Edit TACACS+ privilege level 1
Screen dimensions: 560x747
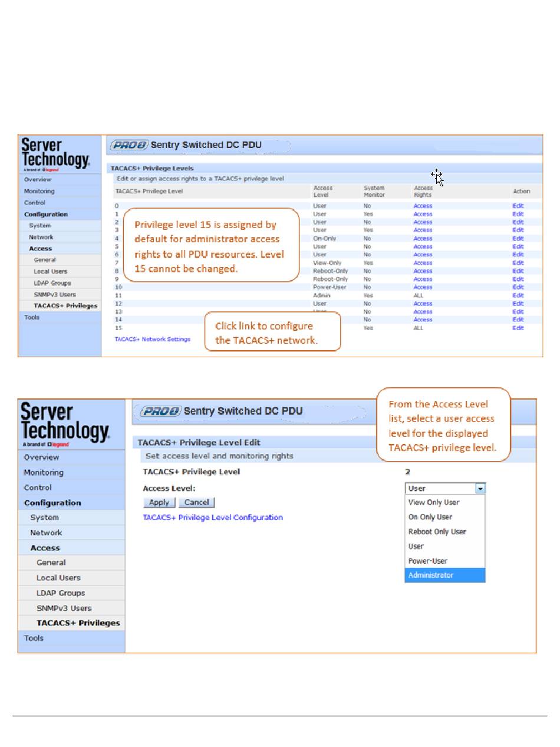[x=518, y=214]
